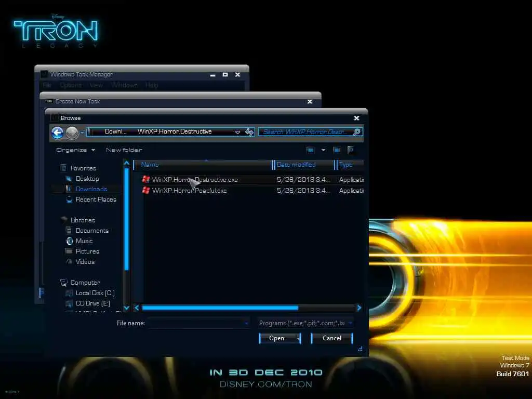This screenshot has height=399, width=532.
Task: Open the File name history dropdown arrow
Action: (x=246, y=323)
